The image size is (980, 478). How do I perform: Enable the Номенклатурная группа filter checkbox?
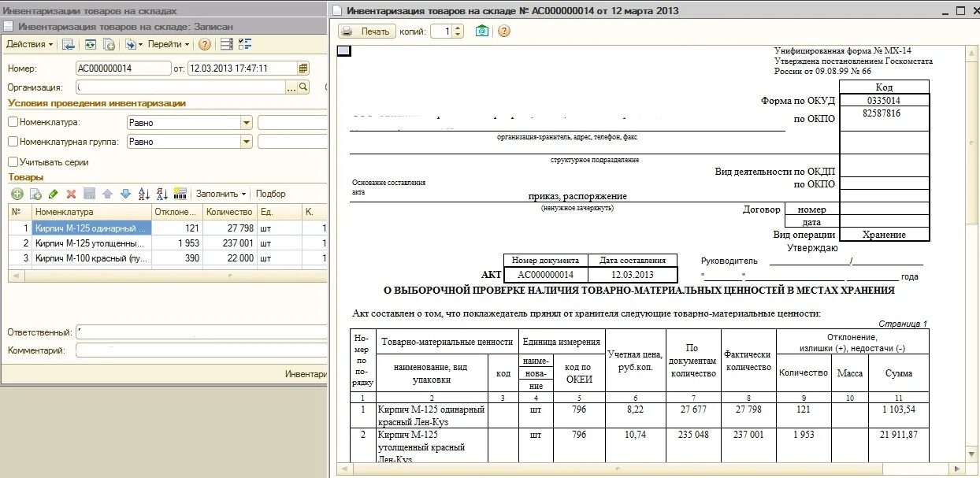point(13,142)
